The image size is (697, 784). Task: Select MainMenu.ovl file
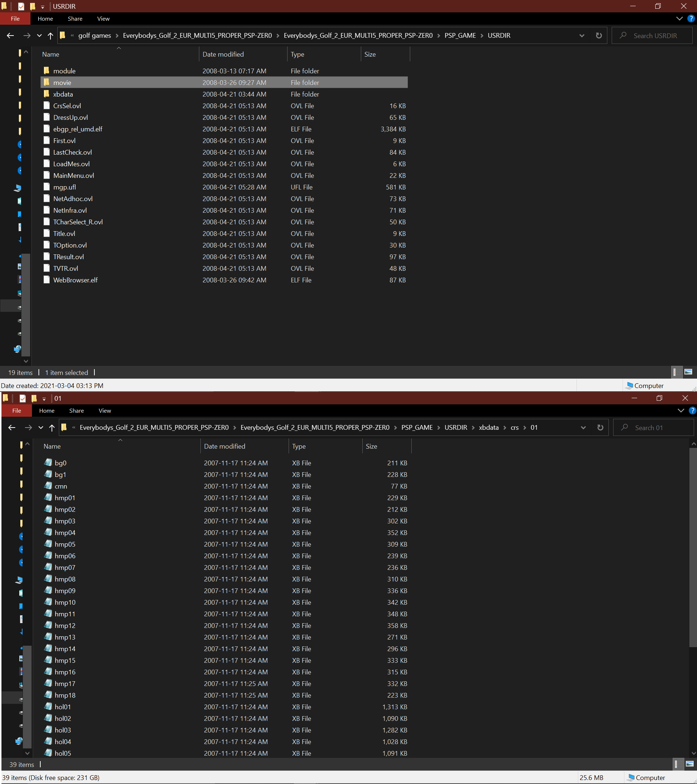[73, 175]
